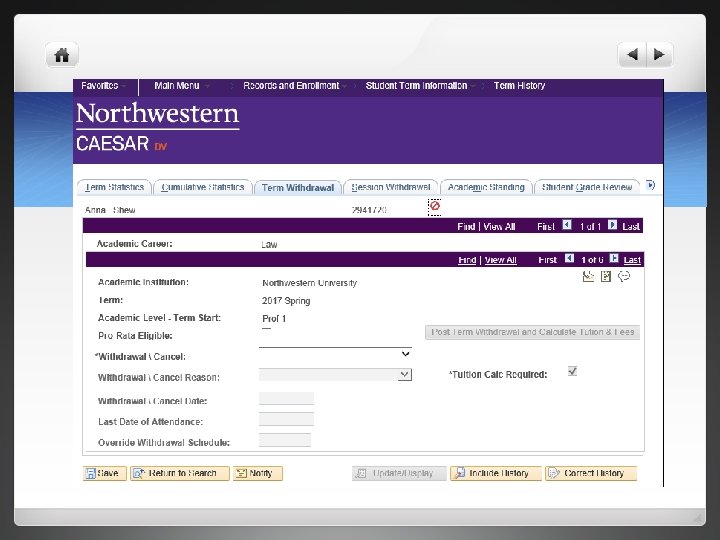This screenshot has width=720, height=540.
Task: Select the Term Withdrawal tab
Action: coord(298,187)
